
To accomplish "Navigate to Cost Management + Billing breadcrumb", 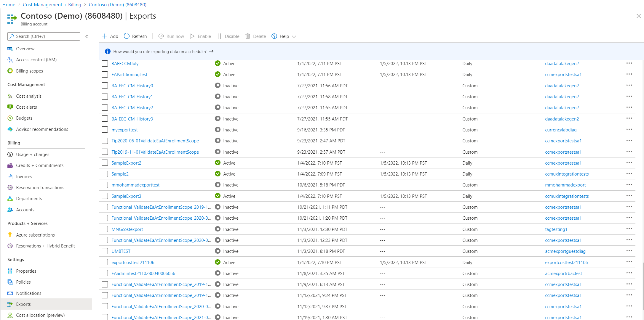I will pyautogui.click(x=52, y=4).
